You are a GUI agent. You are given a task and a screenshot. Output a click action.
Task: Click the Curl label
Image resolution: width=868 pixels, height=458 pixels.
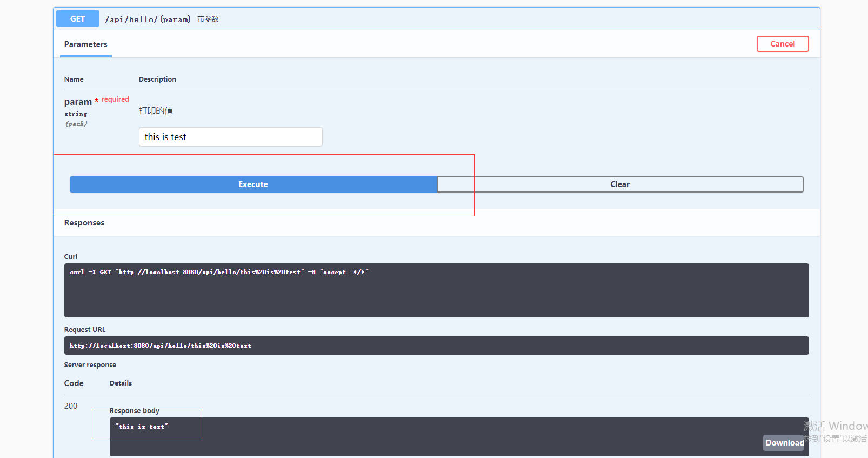tap(71, 257)
